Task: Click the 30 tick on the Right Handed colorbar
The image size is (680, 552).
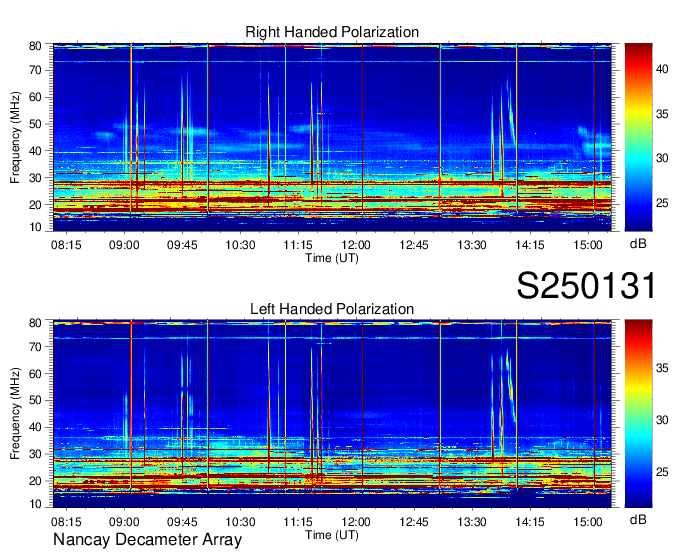Action: point(662,158)
